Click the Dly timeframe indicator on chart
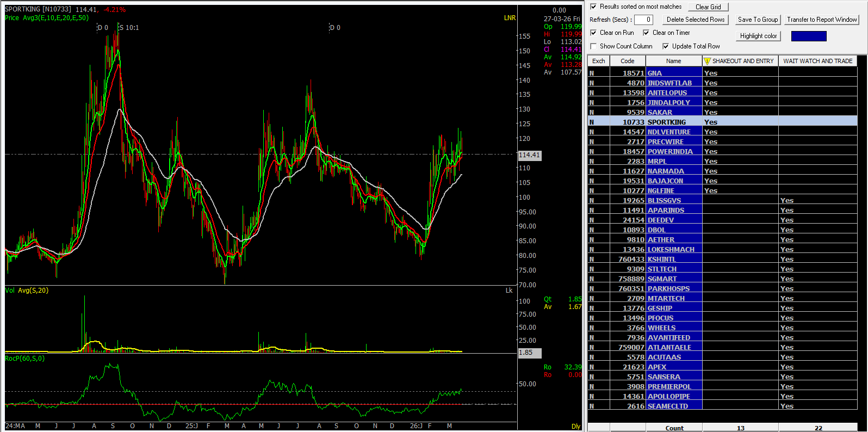The height and width of the screenshot is (432, 868). pyautogui.click(x=575, y=426)
